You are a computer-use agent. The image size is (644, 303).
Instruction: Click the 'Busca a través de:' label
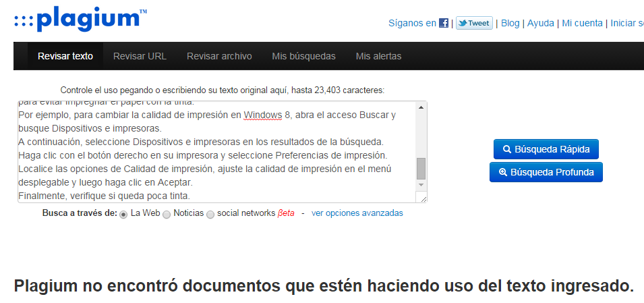80,213
